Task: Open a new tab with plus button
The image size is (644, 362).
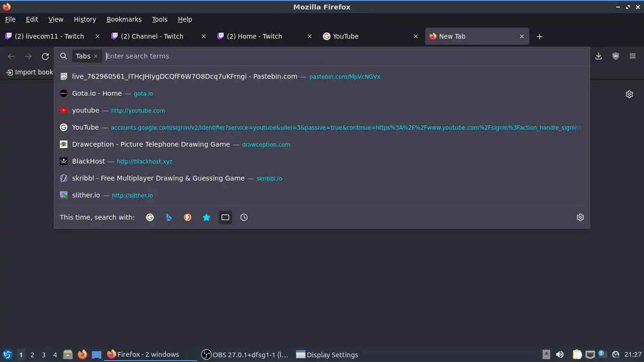Action: (x=540, y=36)
